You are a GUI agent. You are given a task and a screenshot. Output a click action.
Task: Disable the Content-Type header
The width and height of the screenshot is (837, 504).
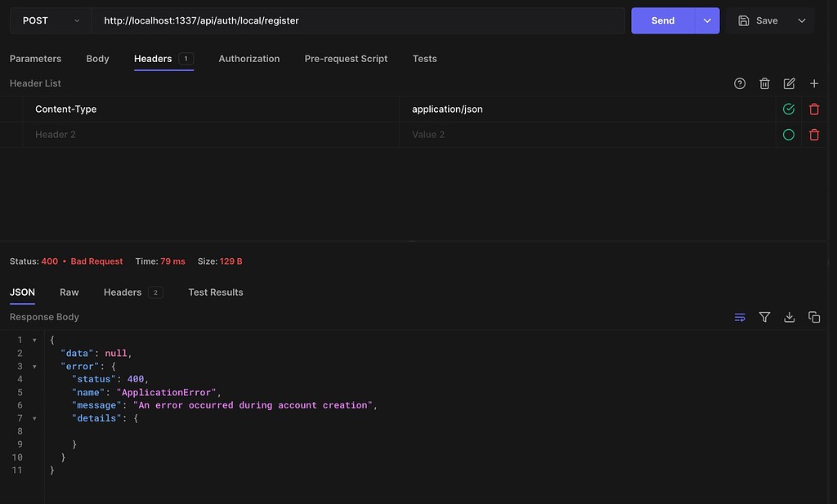tap(788, 109)
